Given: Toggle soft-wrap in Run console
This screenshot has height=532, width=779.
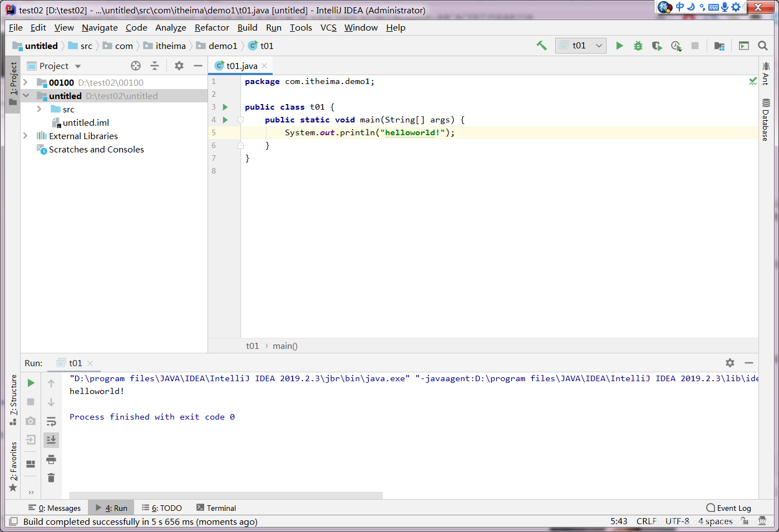Looking at the screenshot, I should [x=51, y=421].
